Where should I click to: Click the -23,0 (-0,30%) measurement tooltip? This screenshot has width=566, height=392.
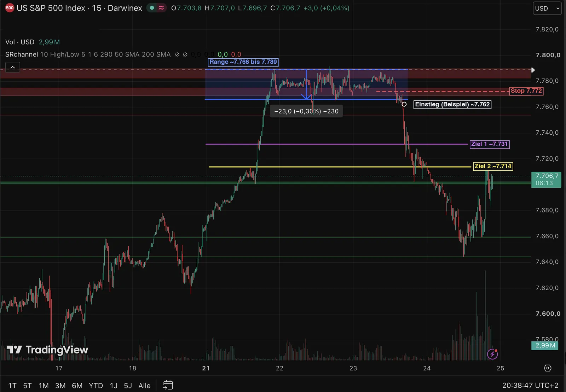[306, 111]
